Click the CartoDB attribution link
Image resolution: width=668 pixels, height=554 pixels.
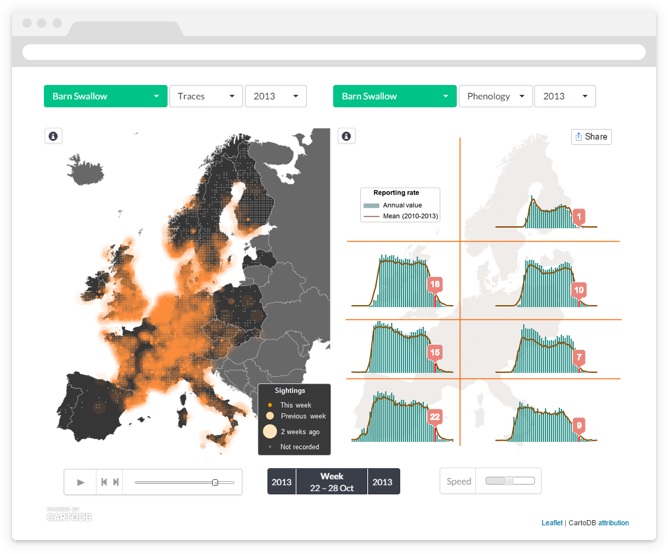[x=613, y=522]
